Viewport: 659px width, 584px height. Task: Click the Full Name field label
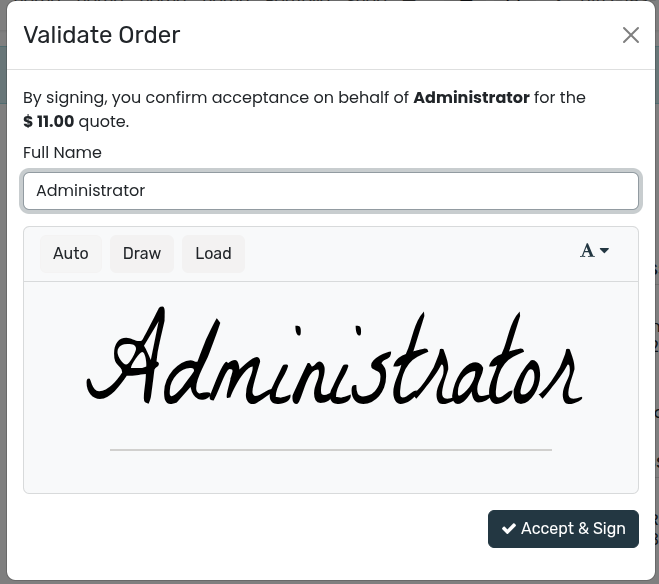(x=62, y=153)
